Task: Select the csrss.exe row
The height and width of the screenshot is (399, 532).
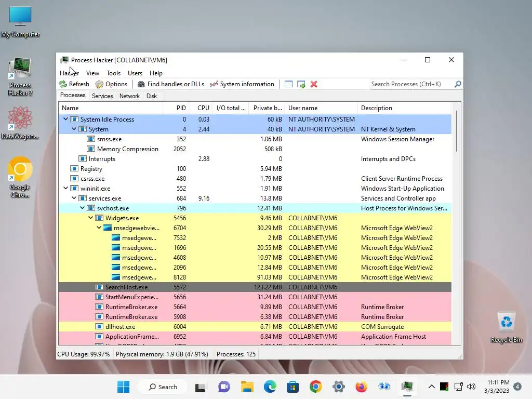Action: (x=255, y=179)
